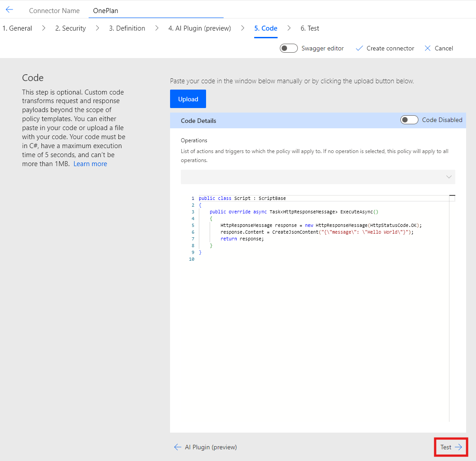476x461 pixels.
Task: Click Create connector text
Action: point(390,48)
